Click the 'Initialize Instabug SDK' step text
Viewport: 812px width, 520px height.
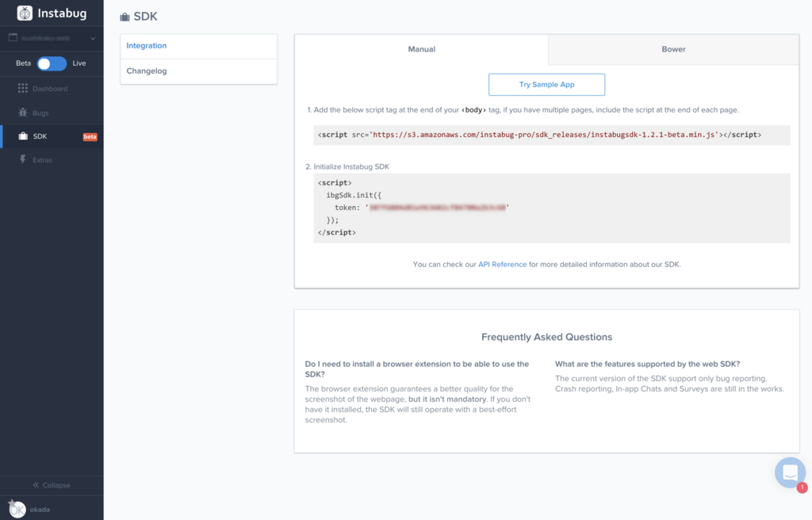351,166
